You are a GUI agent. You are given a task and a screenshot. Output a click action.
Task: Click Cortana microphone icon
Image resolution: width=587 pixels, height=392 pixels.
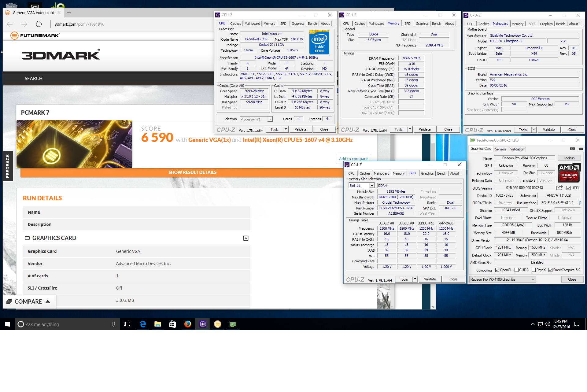click(113, 324)
